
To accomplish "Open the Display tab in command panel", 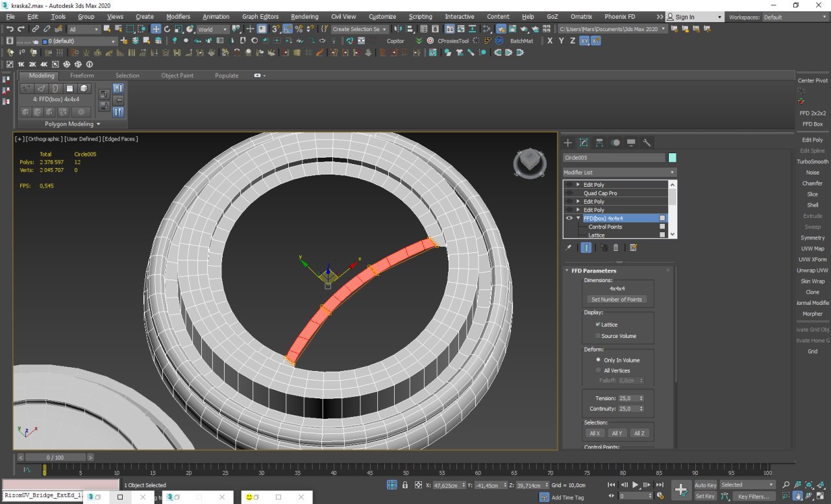I will point(631,143).
